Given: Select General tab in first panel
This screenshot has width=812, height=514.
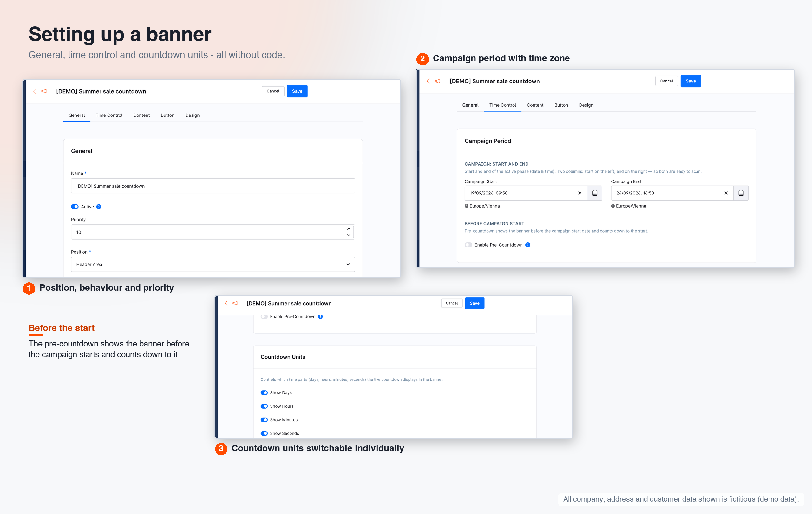Looking at the screenshot, I should (x=76, y=115).
